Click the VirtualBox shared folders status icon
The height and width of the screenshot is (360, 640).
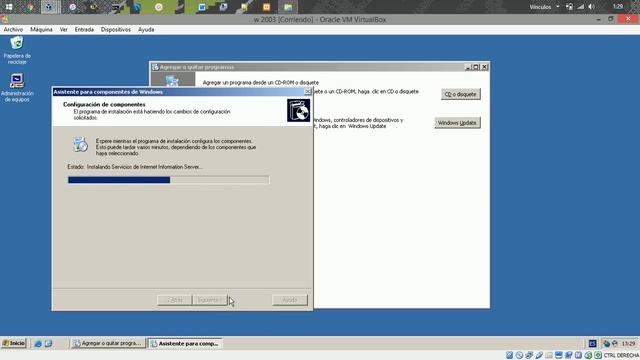pos(549,355)
